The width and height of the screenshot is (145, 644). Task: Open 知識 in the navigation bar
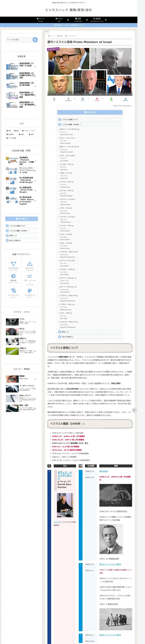tap(78, 20)
